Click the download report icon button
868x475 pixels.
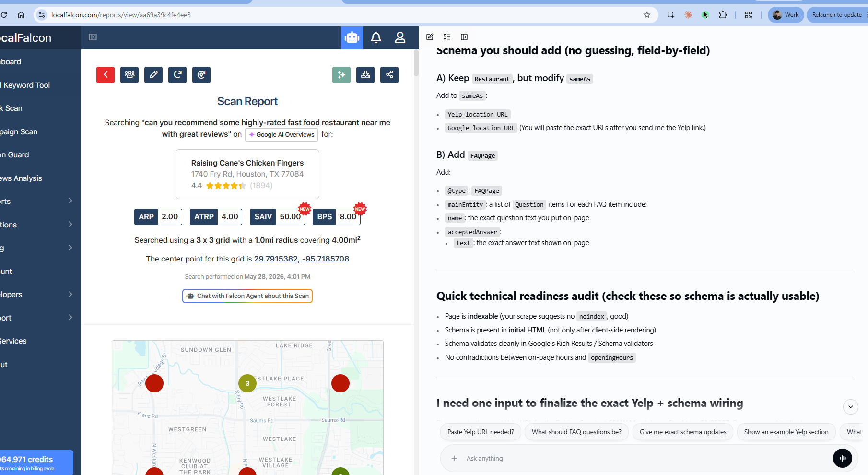[365, 75]
